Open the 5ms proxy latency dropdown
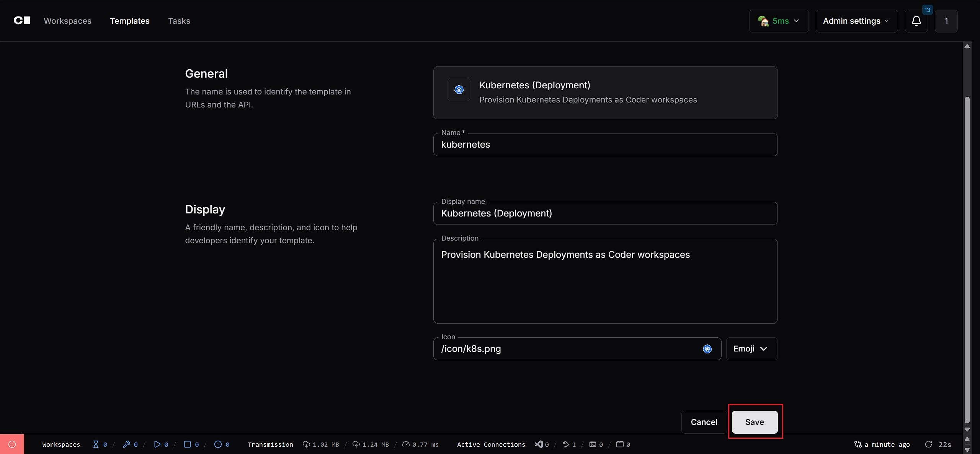This screenshot has width=980, height=454. point(779,21)
